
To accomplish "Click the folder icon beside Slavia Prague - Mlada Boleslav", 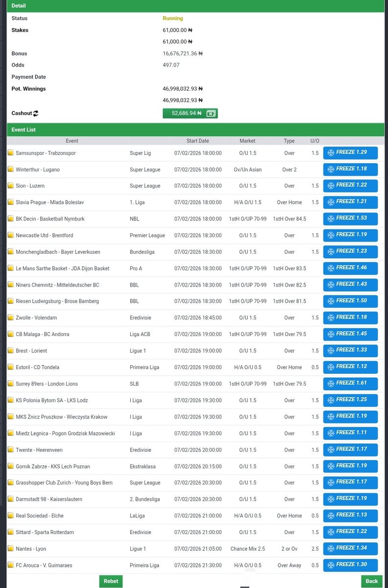I will (x=11, y=202).
